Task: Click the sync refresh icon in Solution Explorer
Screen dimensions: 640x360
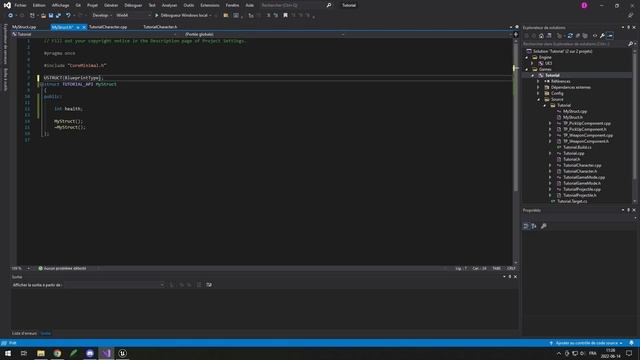Action: 570,36
